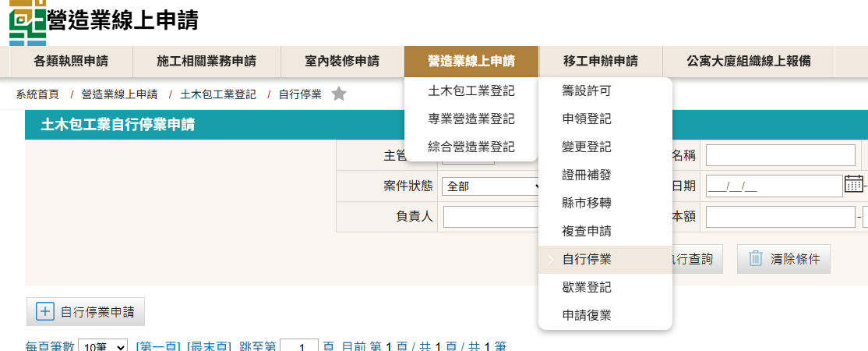Switch to 移工申辦申請 tab
The height and width of the screenshot is (351, 868).
coord(600,61)
